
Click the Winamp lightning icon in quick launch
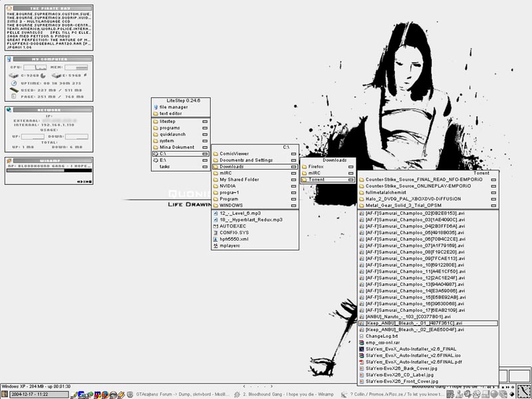[121, 394]
